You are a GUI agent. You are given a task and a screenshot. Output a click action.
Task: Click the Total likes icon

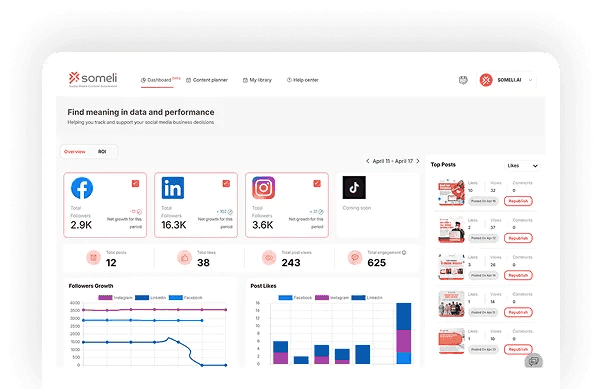[184, 258]
